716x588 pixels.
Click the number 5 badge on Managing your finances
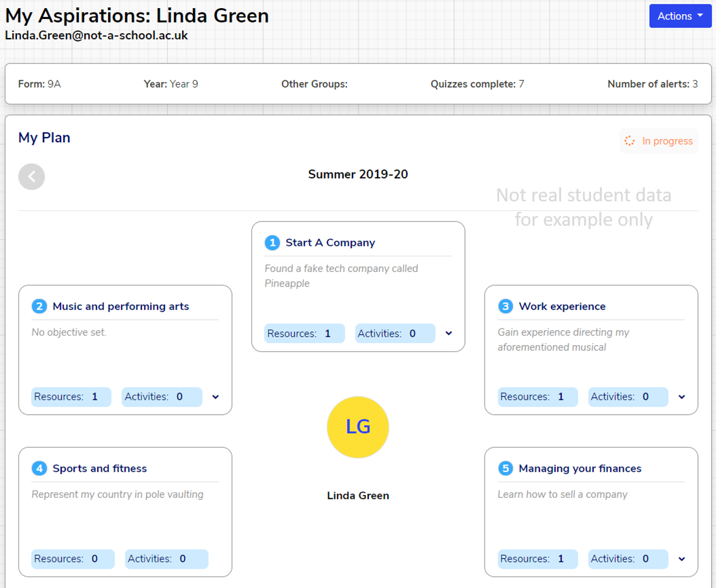click(505, 468)
